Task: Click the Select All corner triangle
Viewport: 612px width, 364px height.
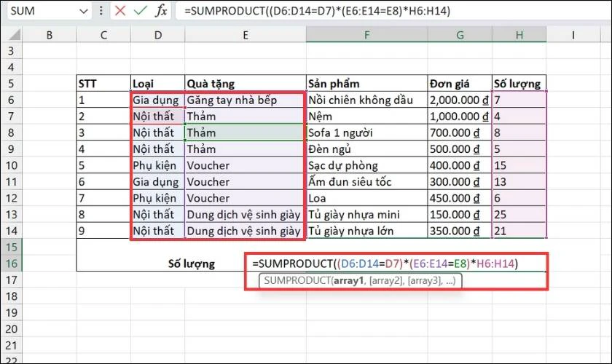Action: pos(15,35)
